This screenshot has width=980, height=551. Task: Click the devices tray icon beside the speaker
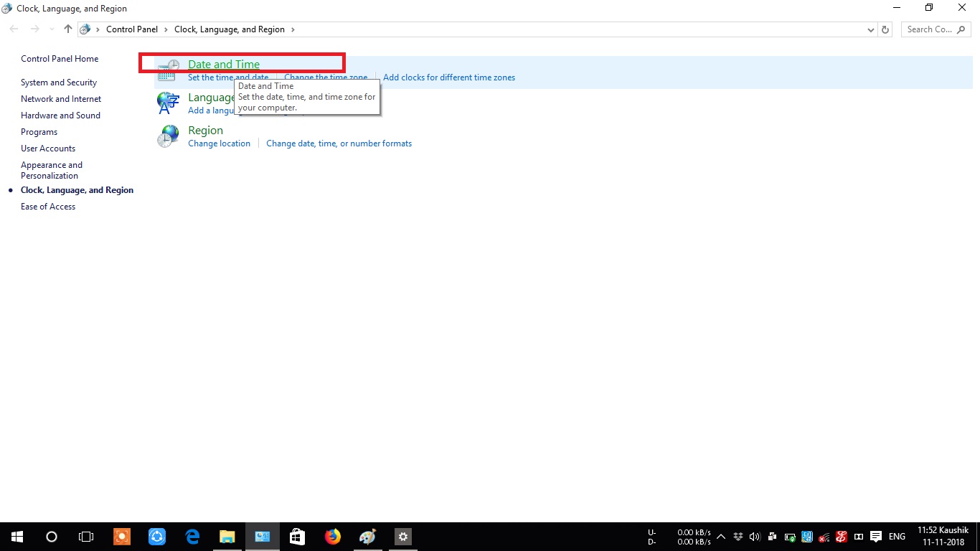pyautogui.click(x=772, y=537)
